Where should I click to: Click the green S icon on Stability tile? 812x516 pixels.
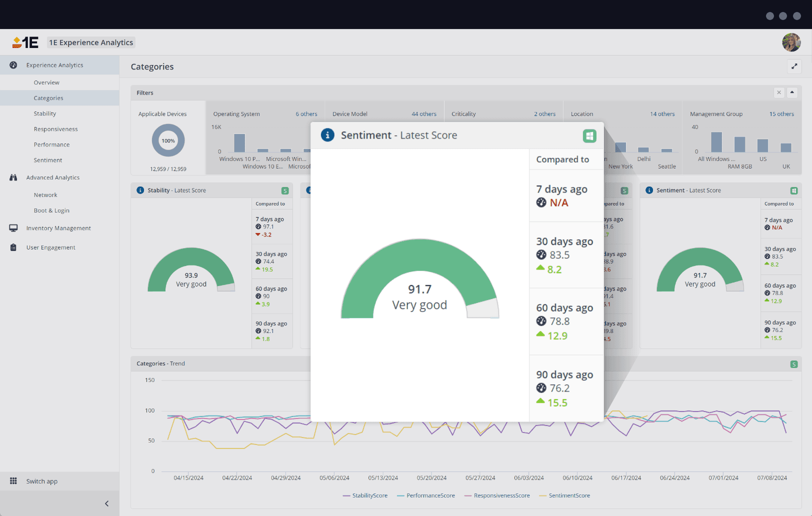click(x=285, y=191)
